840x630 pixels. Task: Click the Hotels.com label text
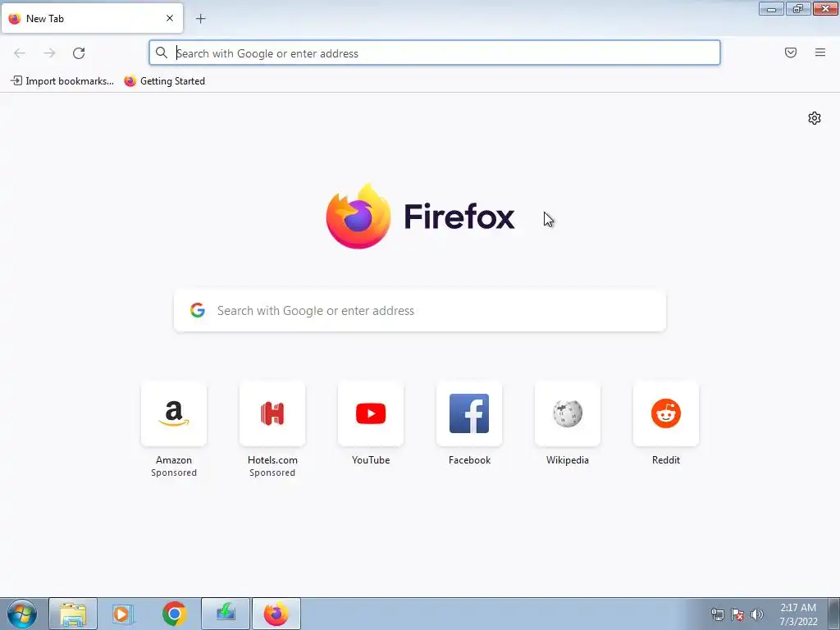coord(272,460)
